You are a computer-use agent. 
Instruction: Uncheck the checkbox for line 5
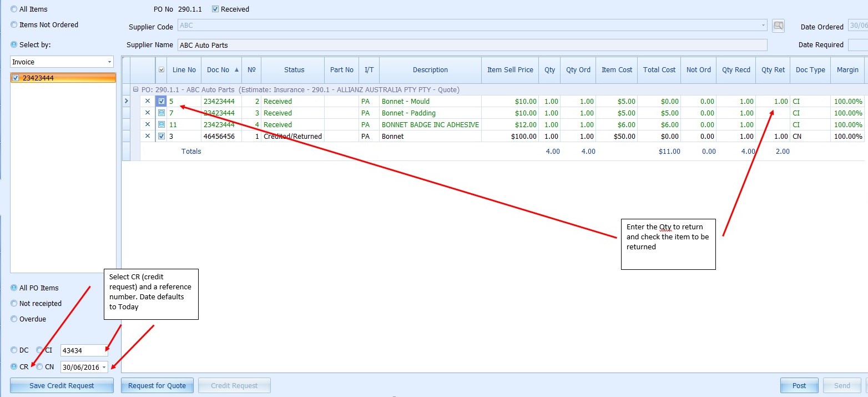(162, 101)
